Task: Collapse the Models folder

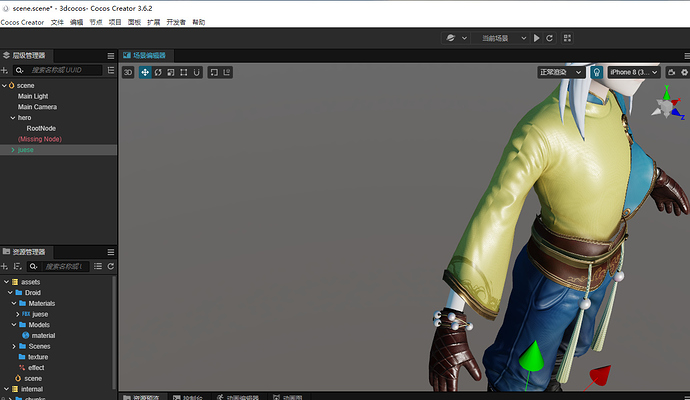Action: tap(14, 325)
